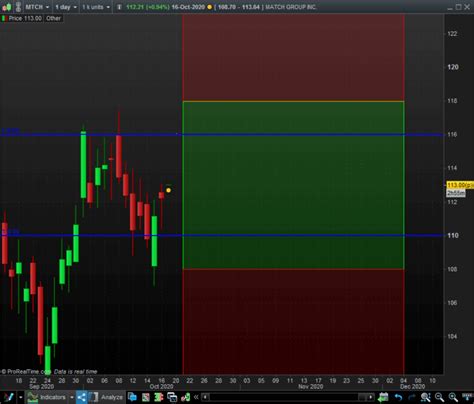474x404 pixels.
Task: Click the blue horizontal line at 110
Action: click(x=221, y=235)
